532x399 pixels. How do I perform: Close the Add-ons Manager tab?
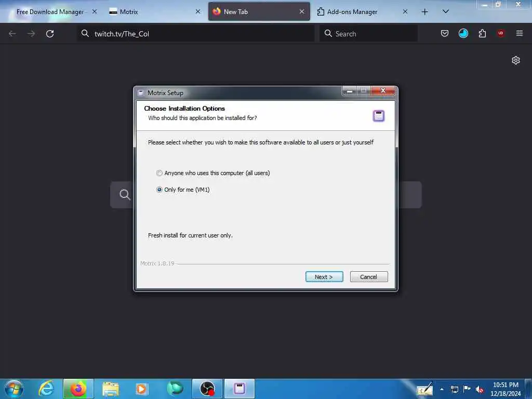click(405, 12)
